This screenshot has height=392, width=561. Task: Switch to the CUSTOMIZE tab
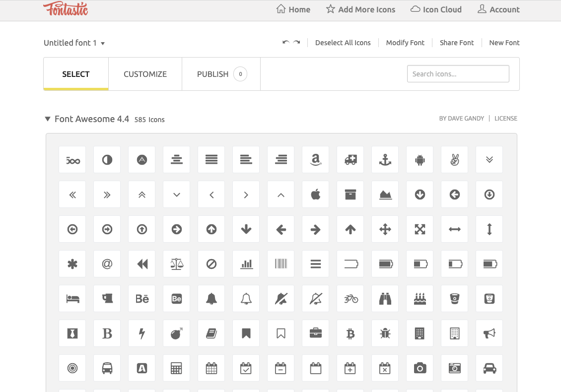point(145,73)
